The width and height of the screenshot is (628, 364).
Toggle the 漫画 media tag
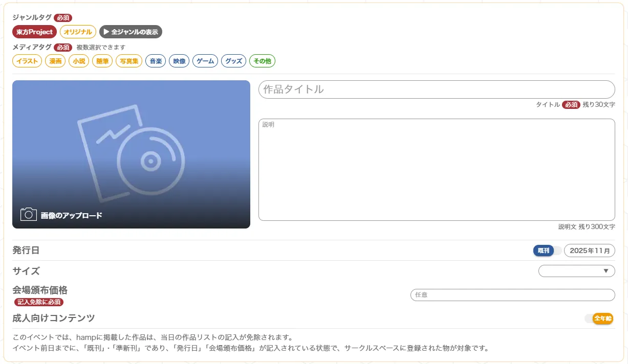pyautogui.click(x=55, y=61)
